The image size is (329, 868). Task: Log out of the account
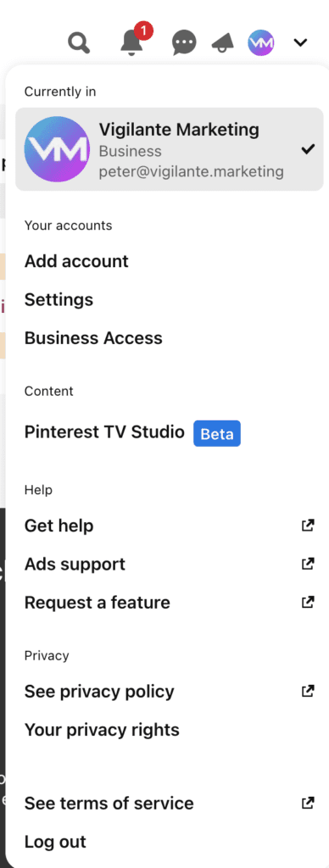pos(55,842)
